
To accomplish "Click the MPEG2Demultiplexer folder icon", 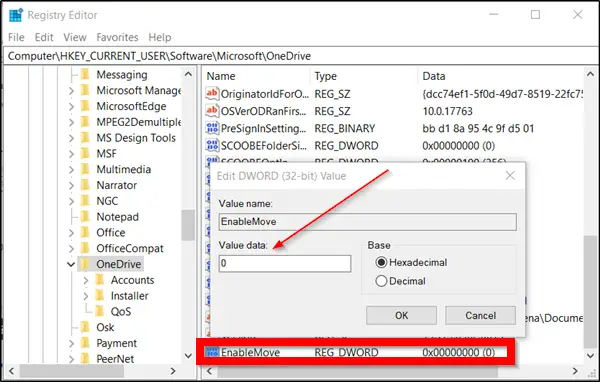I will [85, 122].
